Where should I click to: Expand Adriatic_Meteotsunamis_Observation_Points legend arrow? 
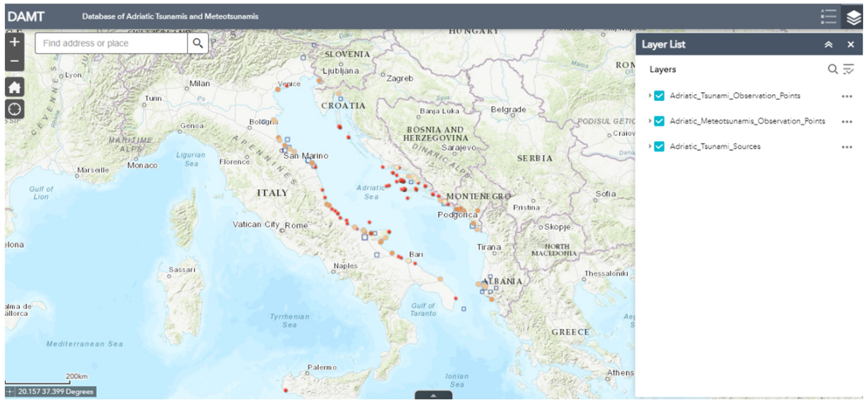tap(650, 121)
